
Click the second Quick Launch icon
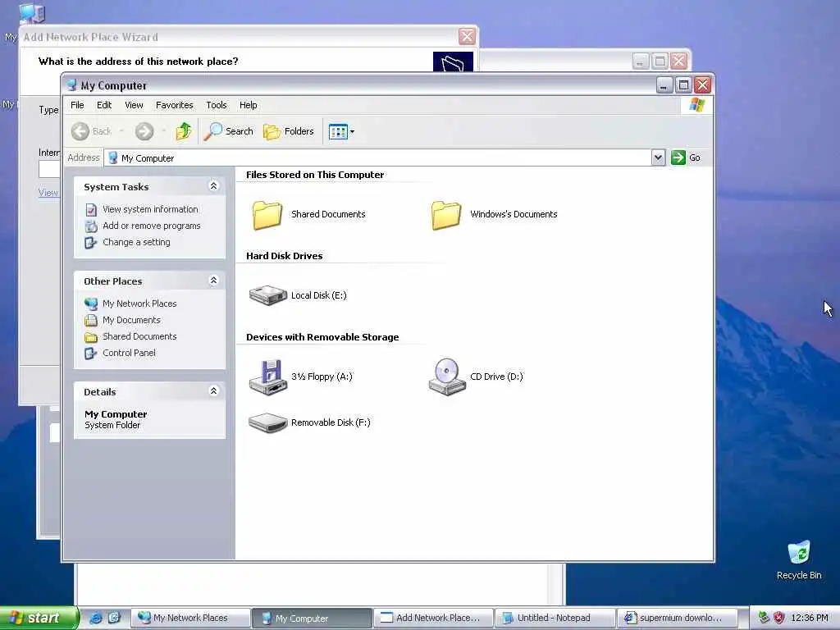pyautogui.click(x=114, y=618)
